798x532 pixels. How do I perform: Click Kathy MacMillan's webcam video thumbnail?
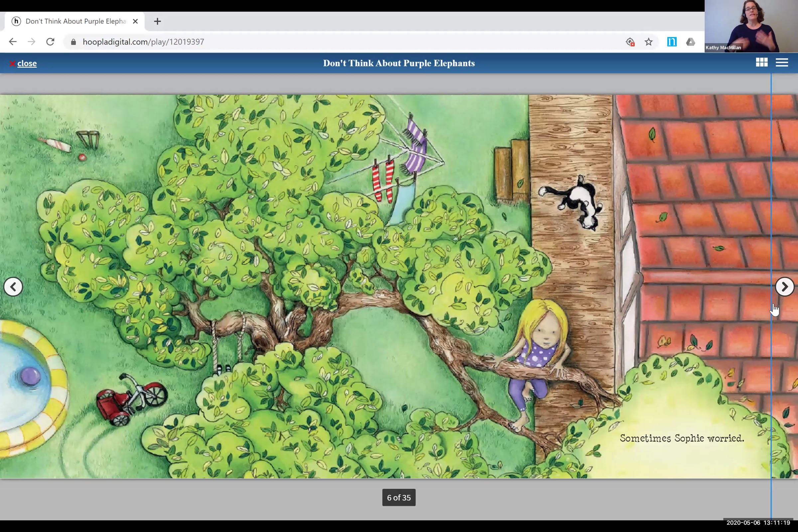(751, 26)
